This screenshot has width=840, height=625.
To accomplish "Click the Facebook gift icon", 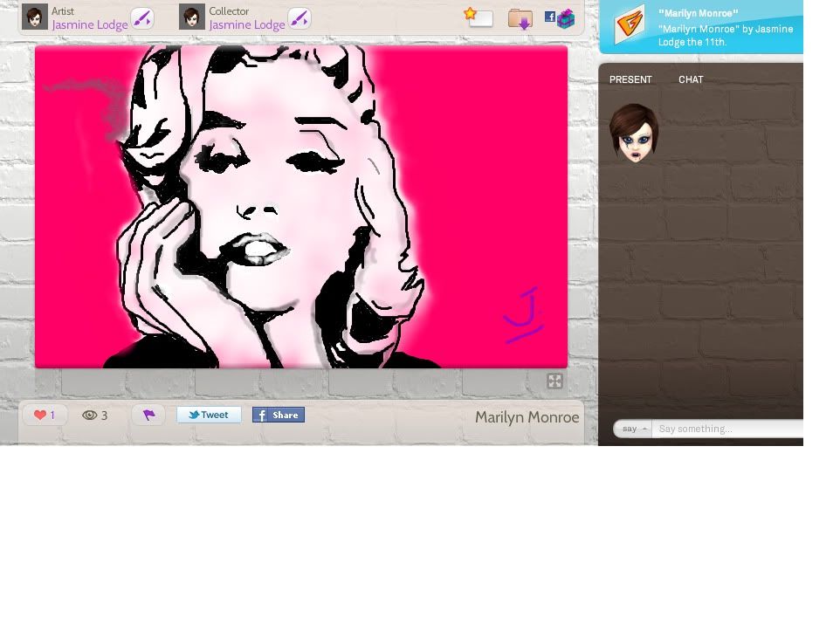I will tap(560, 18).
